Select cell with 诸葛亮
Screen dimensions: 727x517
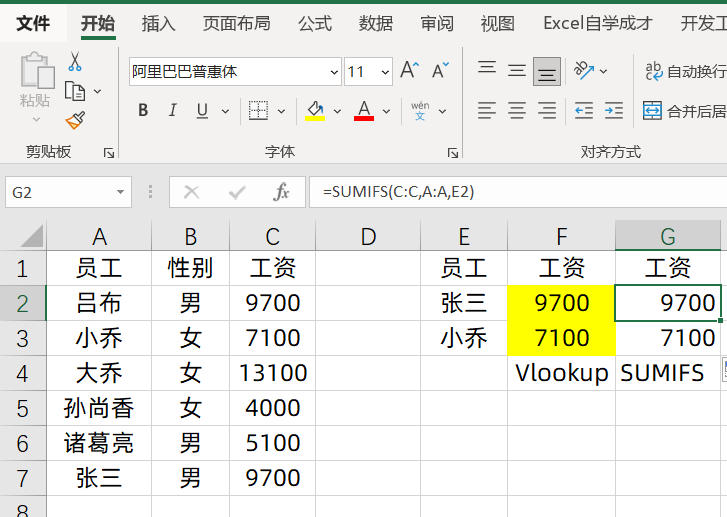[x=99, y=443]
